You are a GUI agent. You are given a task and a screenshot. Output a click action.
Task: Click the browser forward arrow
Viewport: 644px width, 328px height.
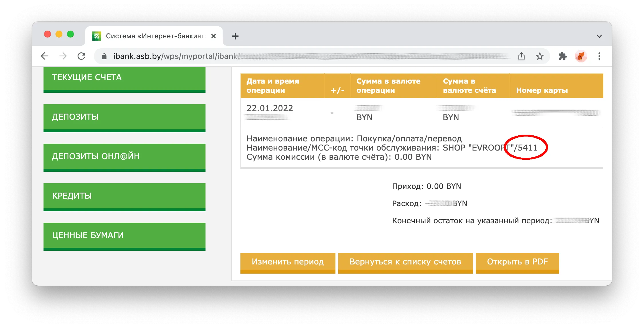point(63,56)
